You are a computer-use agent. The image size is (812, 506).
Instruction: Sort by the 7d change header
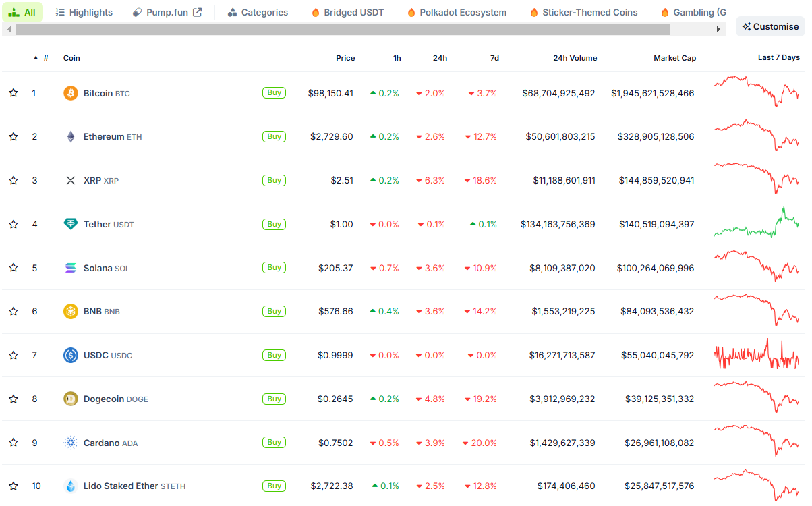[494, 58]
